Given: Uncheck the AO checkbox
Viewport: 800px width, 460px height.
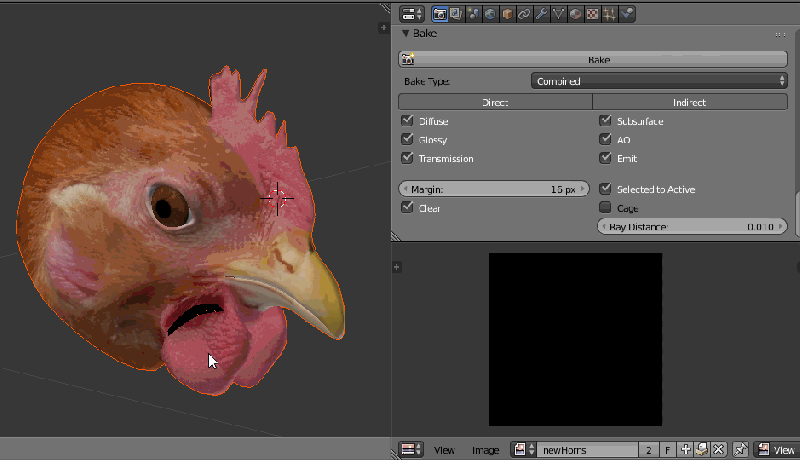Looking at the screenshot, I should pyautogui.click(x=605, y=139).
